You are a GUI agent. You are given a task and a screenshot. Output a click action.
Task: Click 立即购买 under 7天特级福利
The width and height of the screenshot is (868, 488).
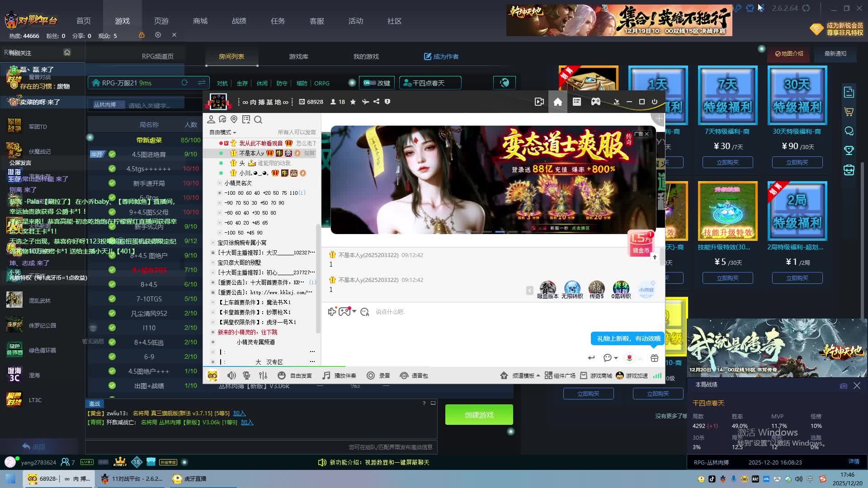pos(727,162)
